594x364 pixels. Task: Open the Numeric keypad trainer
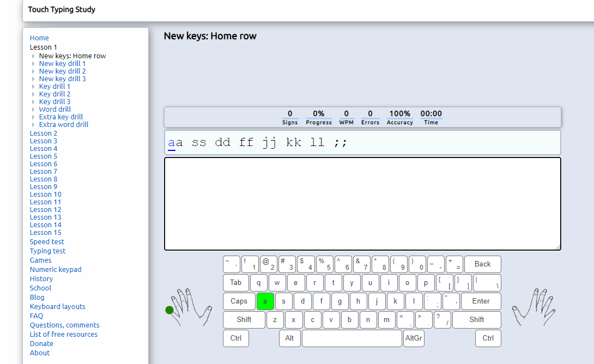pos(55,269)
